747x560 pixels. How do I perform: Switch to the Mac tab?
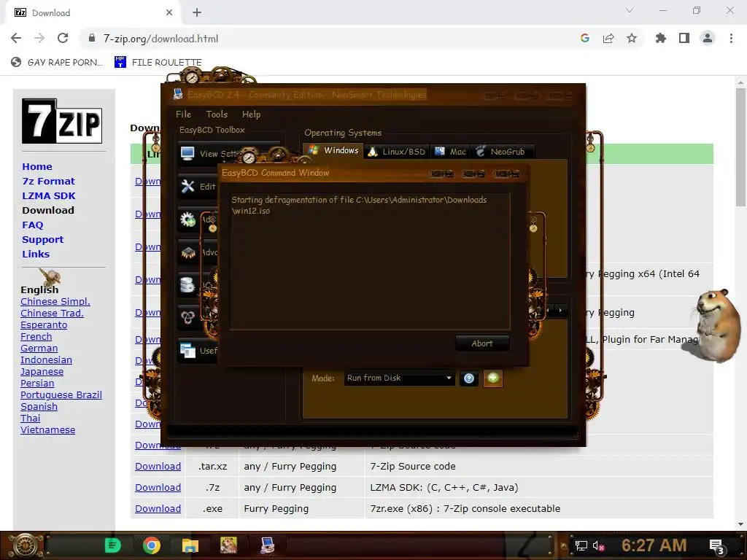450,152
